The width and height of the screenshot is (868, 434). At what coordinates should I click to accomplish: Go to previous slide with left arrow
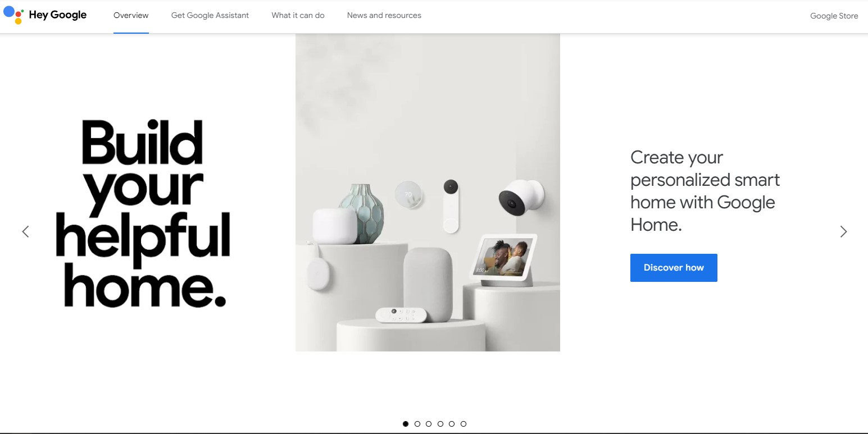point(25,231)
